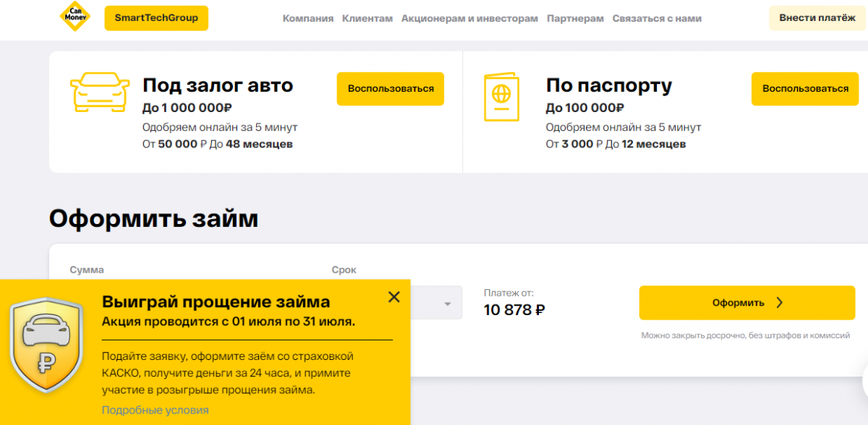Click the passport icon
Image resolution: width=868 pixels, height=425 pixels.
(x=501, y=96)
